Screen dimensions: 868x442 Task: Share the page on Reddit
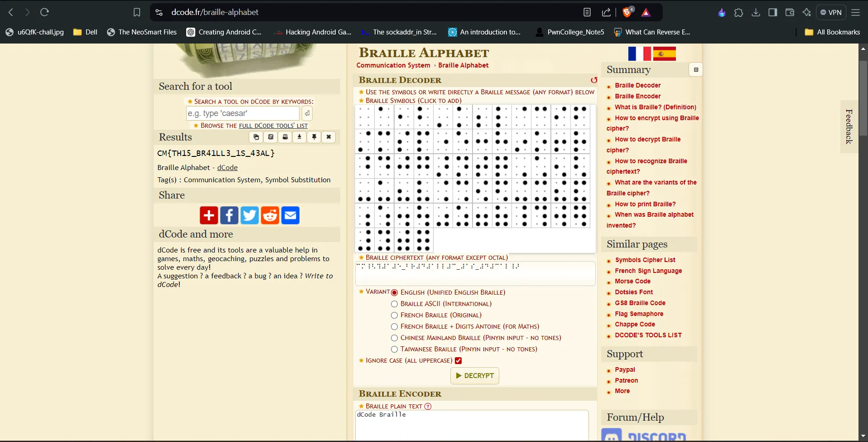click(x=270, y=215)
